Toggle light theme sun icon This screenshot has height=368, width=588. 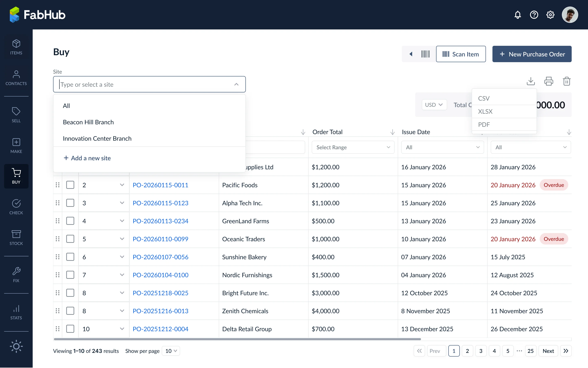pyautogui.click(x=16, y=346)
